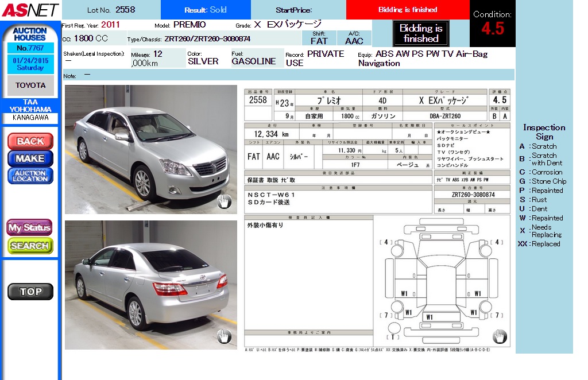The width and height of the screenshot is (588, 380).
Task: Click the hand icon on rear car photo
Action: coord(224,336)
